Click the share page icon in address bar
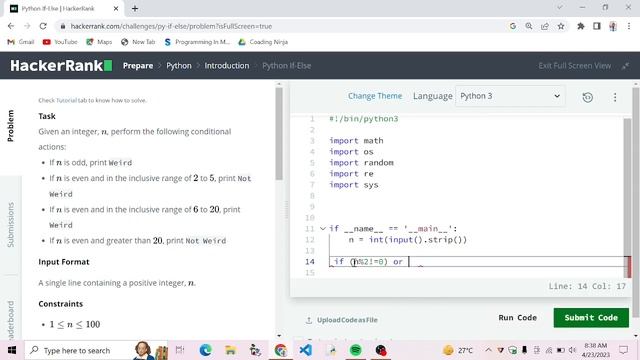This screenshot has height=360, width=640. coord(545,26)
